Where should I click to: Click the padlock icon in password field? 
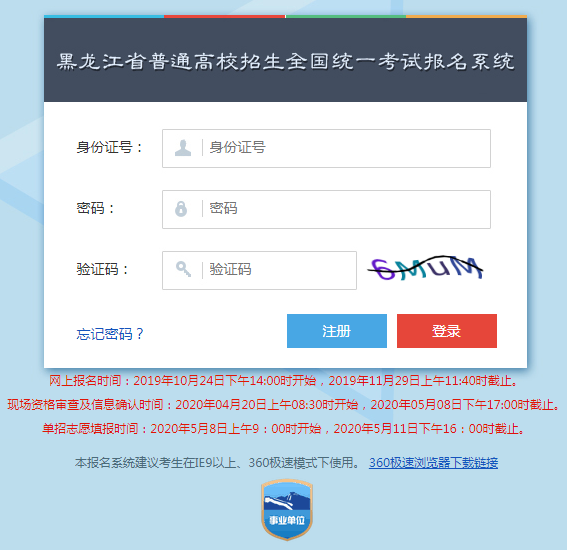pos(181,209)
